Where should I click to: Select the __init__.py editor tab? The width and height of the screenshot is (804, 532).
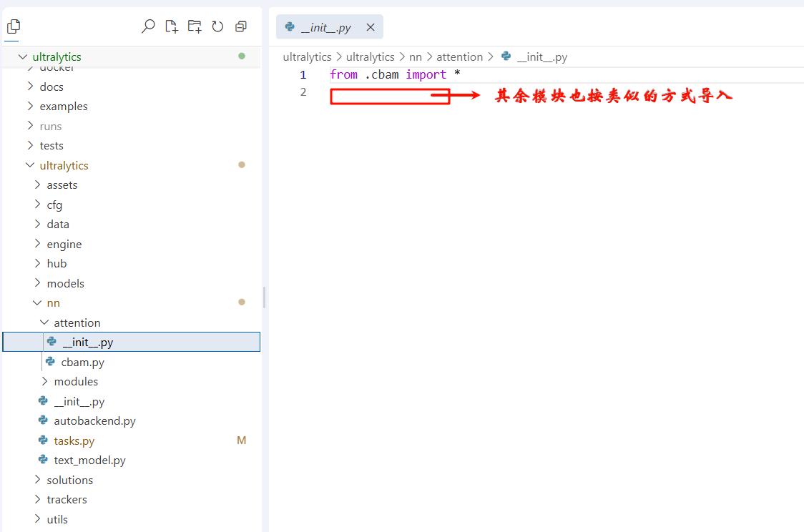click(x=325, y=27)
